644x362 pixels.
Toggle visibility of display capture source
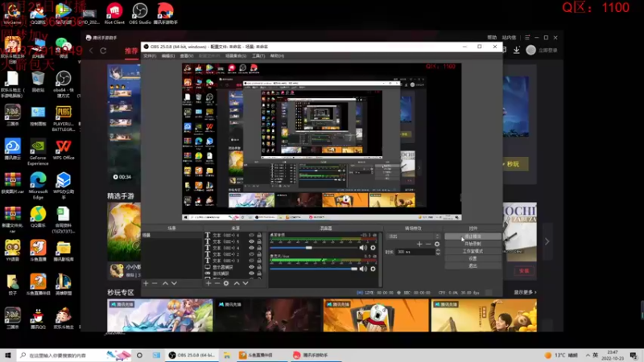tap(251, 267)
